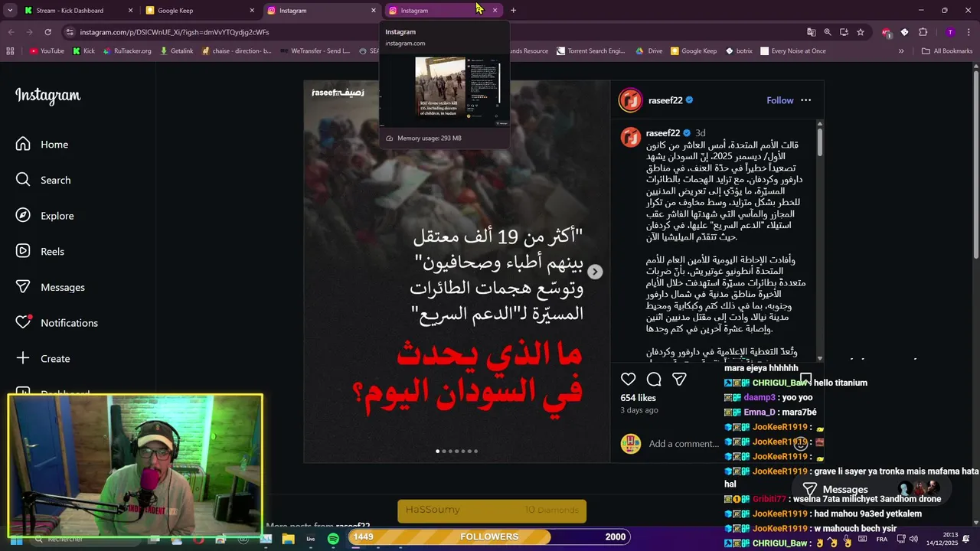Screen dimensions: 980x551
Task: Open the Torrent Search Engine bookmark
Action: [591, 51]
